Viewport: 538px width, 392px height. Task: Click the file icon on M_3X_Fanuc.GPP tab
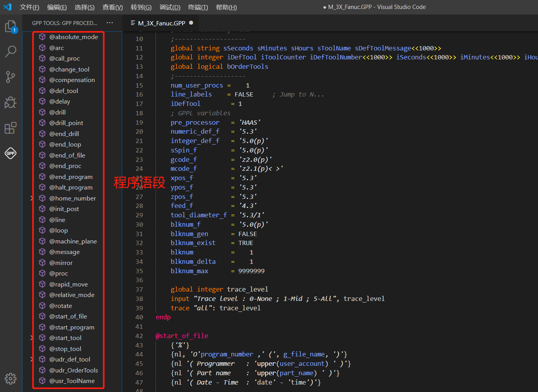[x=133, y=23]
